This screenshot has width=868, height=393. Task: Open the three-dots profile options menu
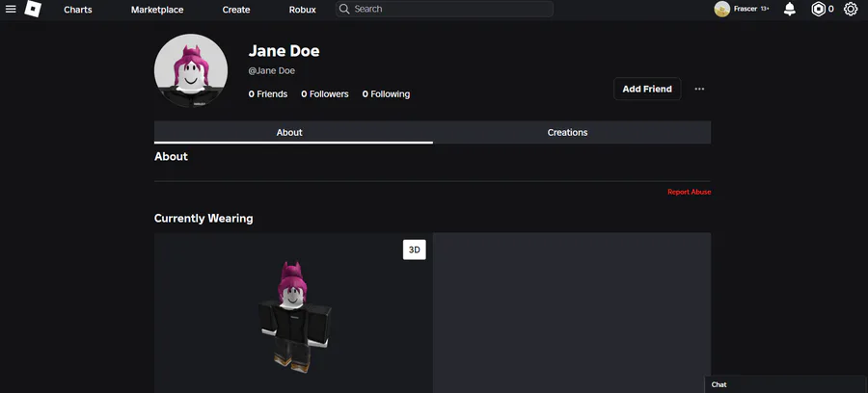(x=699, y=89)
